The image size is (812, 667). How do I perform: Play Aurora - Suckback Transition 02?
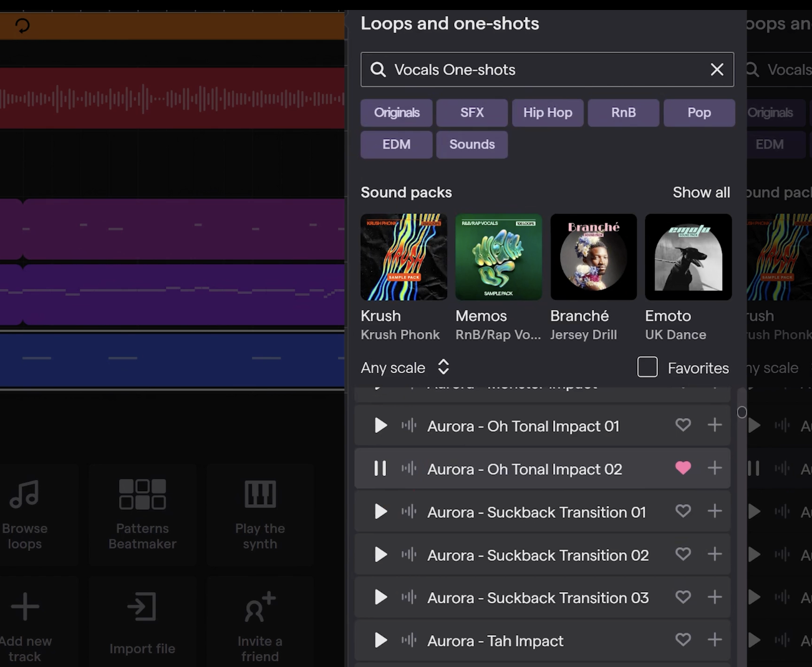[x=380, y=555]
